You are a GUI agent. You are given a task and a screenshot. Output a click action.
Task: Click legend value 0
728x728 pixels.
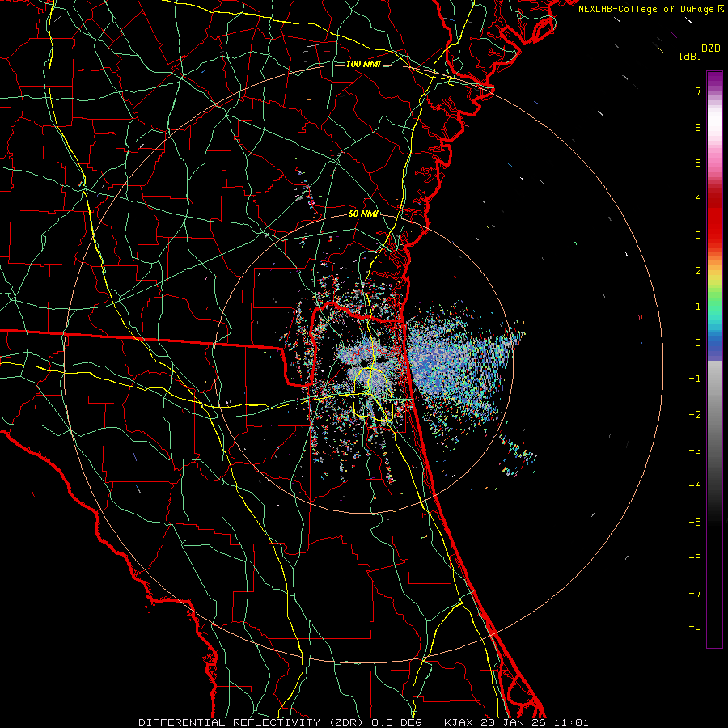click(x=698, y=343)
